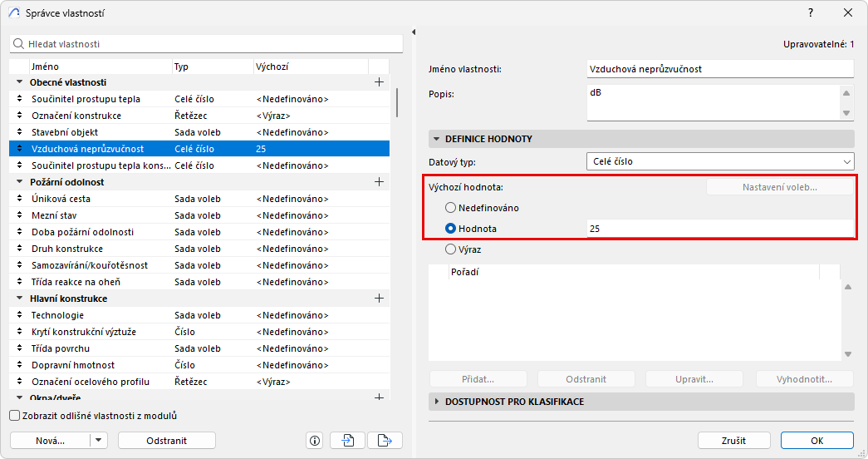868x459 pixels.
Task: Open the Datový typ dropdown
Action: coord(720,162)
